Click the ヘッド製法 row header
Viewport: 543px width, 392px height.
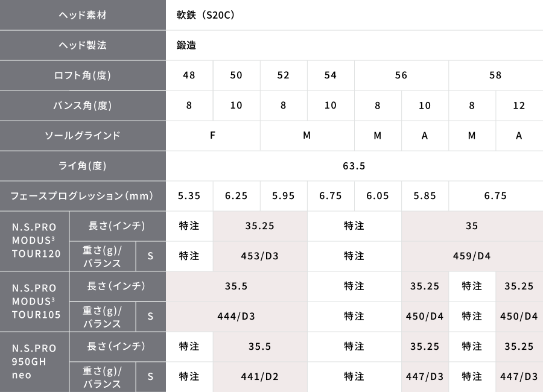83,45
